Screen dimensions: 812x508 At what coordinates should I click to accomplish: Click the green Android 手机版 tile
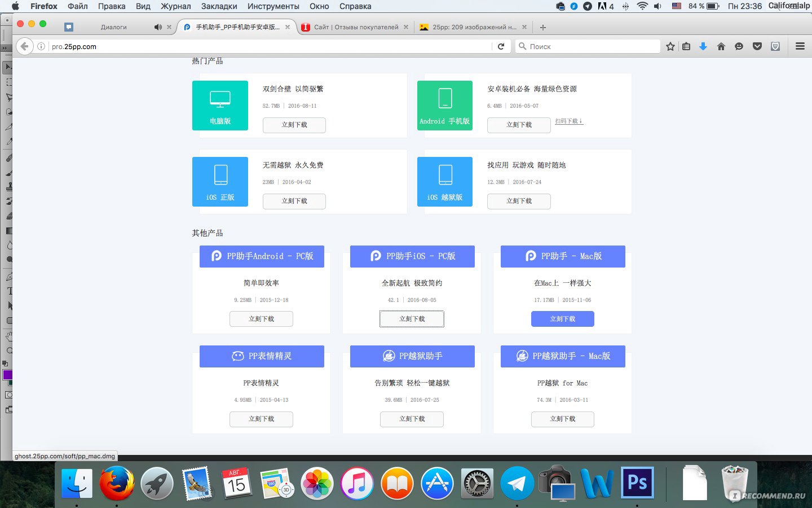point(445,106)
